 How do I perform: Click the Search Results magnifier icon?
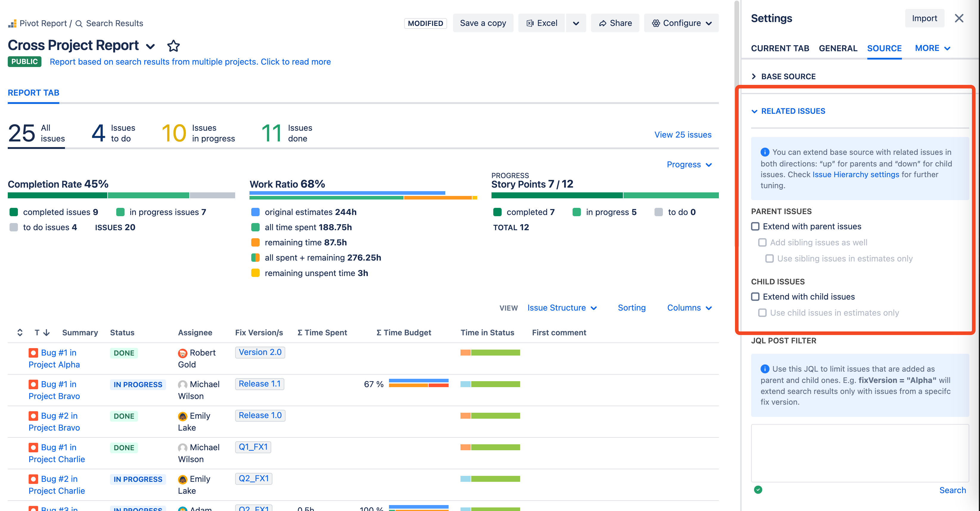click(x=79, y=24)
